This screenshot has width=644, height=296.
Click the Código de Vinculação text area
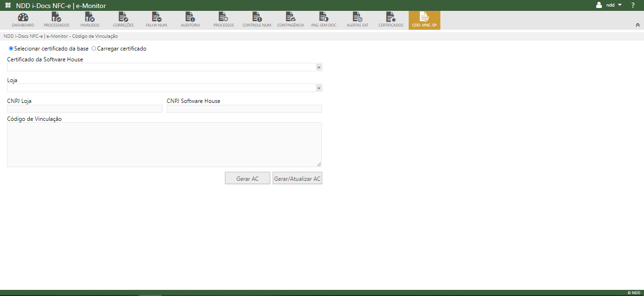pyautogui.click(x=164, y=144)
